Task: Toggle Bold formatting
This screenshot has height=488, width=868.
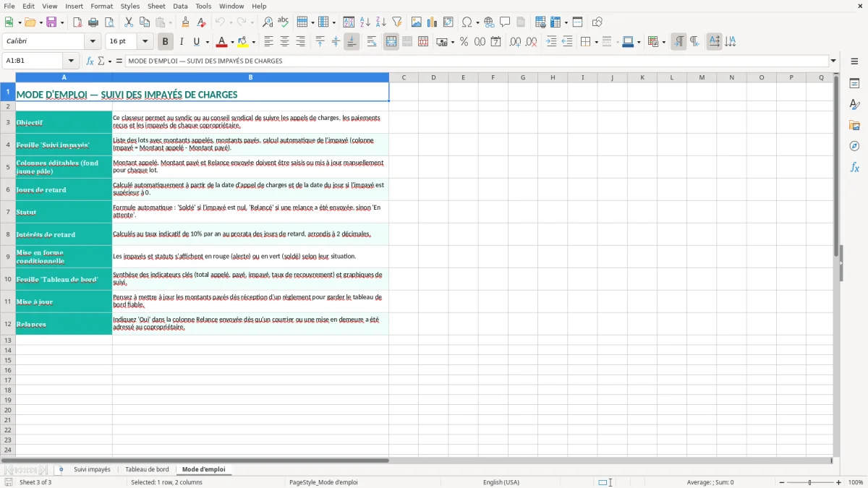Action: [x=165, y=42]
